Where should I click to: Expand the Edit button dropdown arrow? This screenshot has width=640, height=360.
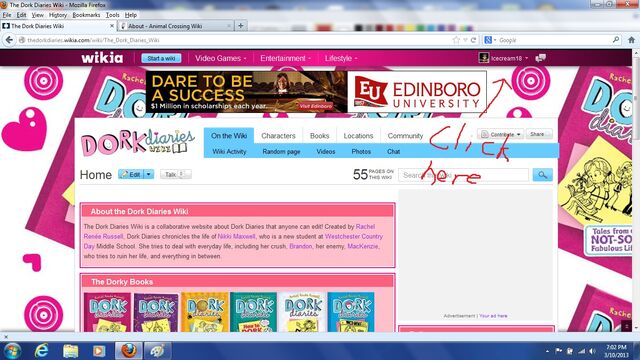(x=149, y=174)
